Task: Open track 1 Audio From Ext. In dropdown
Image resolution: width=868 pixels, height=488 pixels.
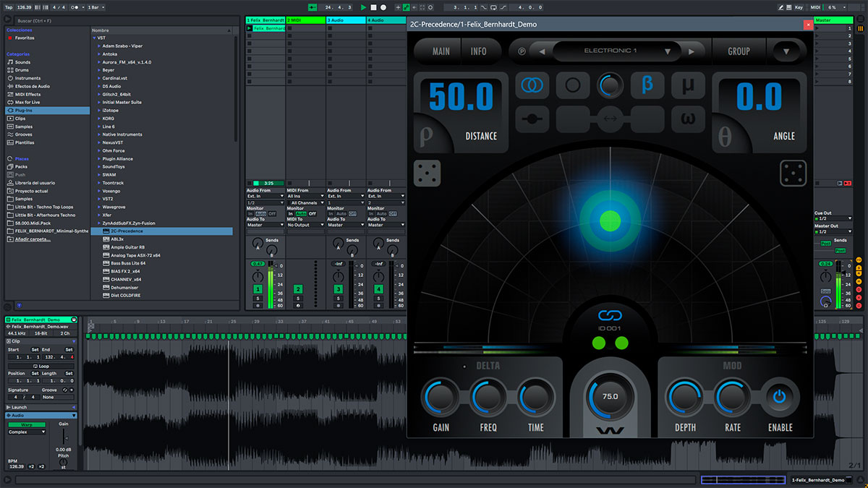Action: pyautogui.click(x=265, y=196)
